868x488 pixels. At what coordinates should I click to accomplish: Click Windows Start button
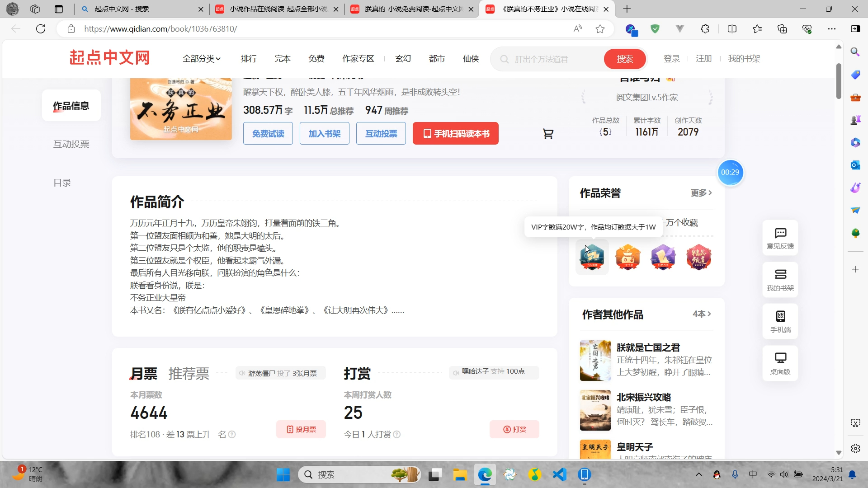coord(283,474)
